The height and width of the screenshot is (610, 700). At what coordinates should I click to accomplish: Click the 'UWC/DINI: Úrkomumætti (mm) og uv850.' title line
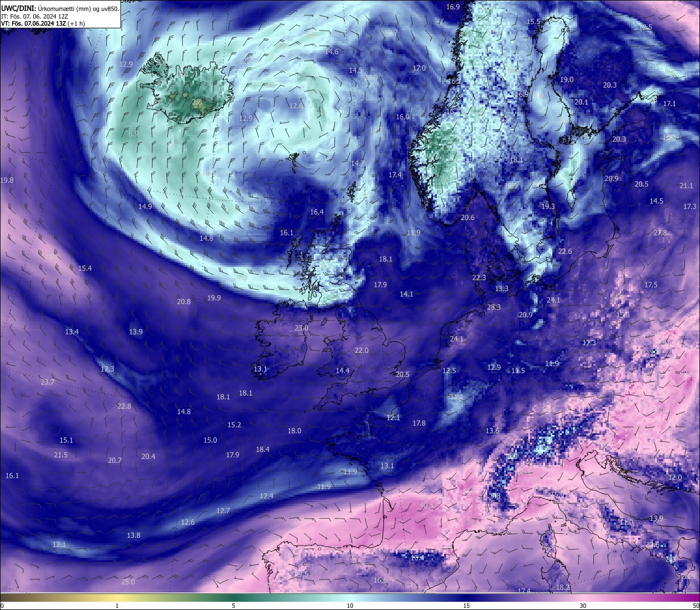(60, 9)
